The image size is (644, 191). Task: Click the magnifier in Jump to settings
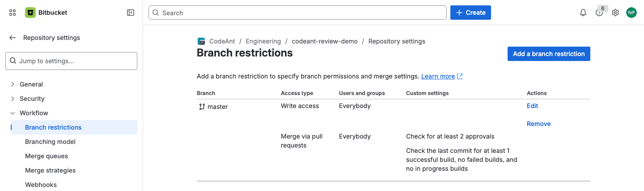[13, 61]
